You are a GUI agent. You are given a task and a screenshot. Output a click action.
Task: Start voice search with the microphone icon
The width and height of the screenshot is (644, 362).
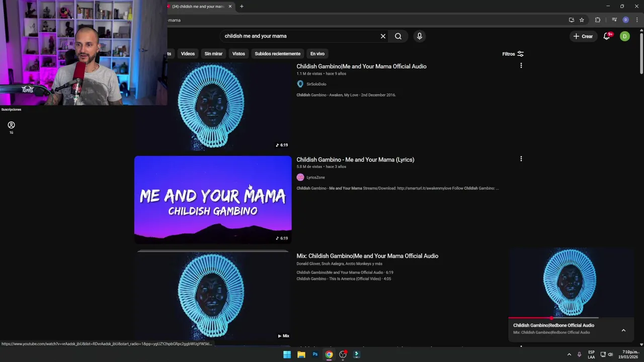coord(419,36)
